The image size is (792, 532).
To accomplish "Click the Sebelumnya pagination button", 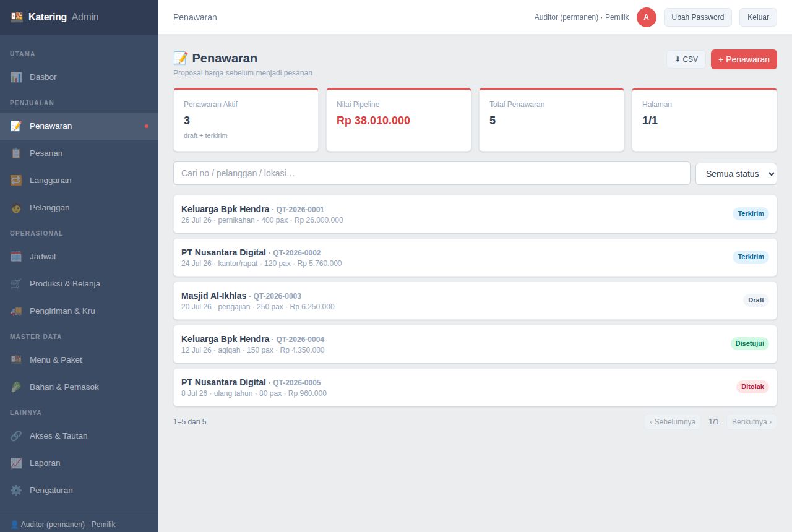I will [x=673, y=422].
